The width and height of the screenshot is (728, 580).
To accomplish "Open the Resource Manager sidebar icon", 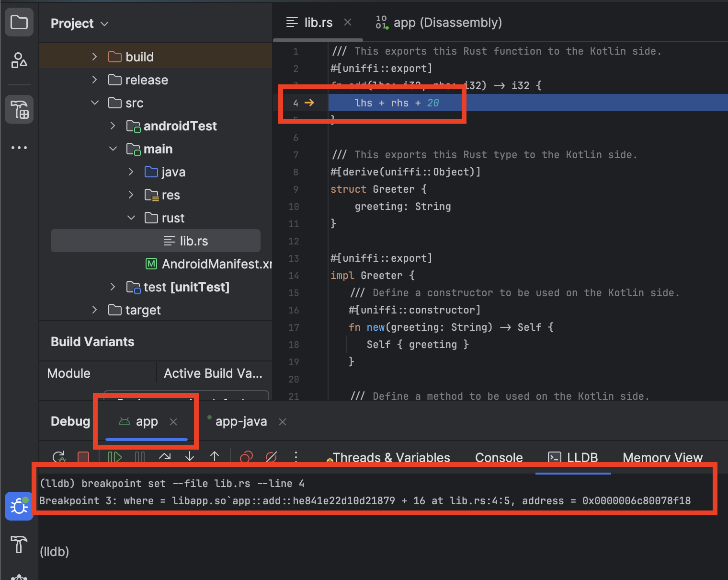I will tap(19, 60).
